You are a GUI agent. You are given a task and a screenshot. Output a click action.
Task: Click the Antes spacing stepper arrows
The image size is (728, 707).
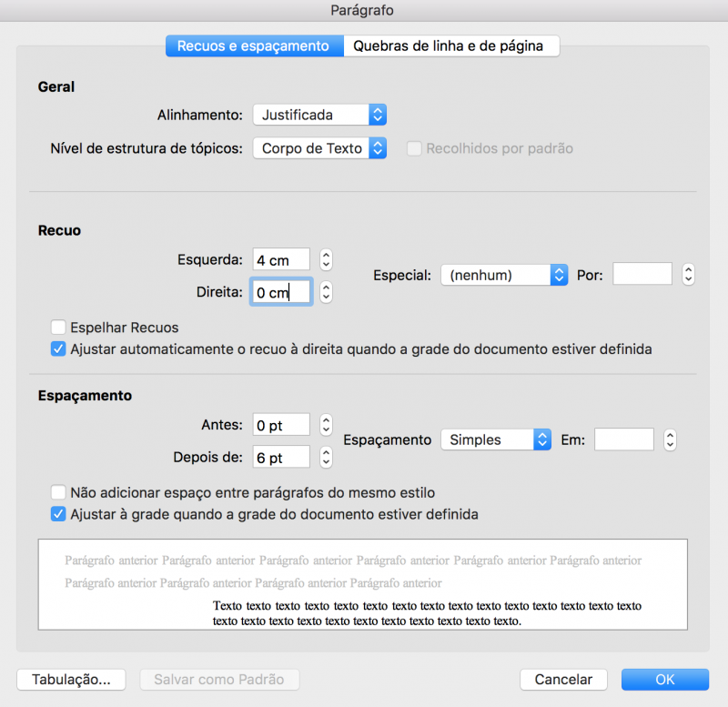pyautogui.click(x=327, y=425)
